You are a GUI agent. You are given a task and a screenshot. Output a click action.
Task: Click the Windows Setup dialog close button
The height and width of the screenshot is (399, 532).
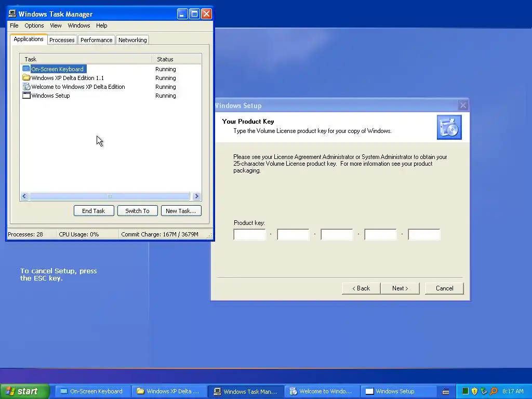tap(463, 105)
